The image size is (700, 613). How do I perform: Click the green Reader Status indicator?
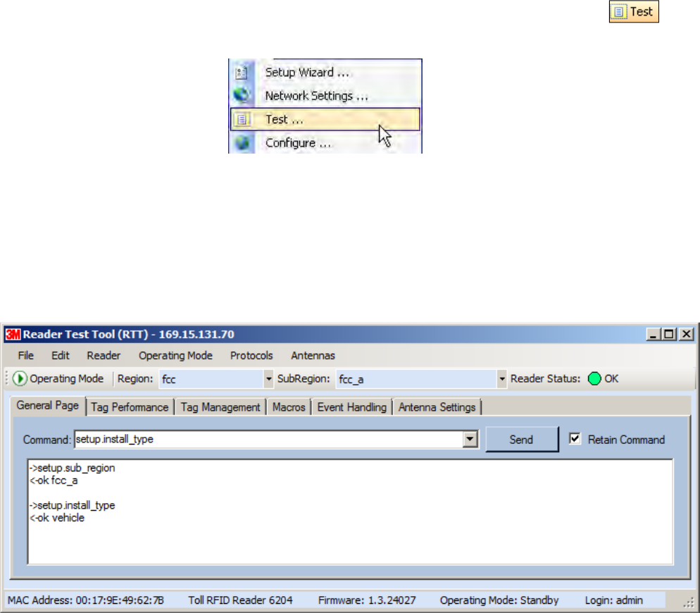pos(594,379)
